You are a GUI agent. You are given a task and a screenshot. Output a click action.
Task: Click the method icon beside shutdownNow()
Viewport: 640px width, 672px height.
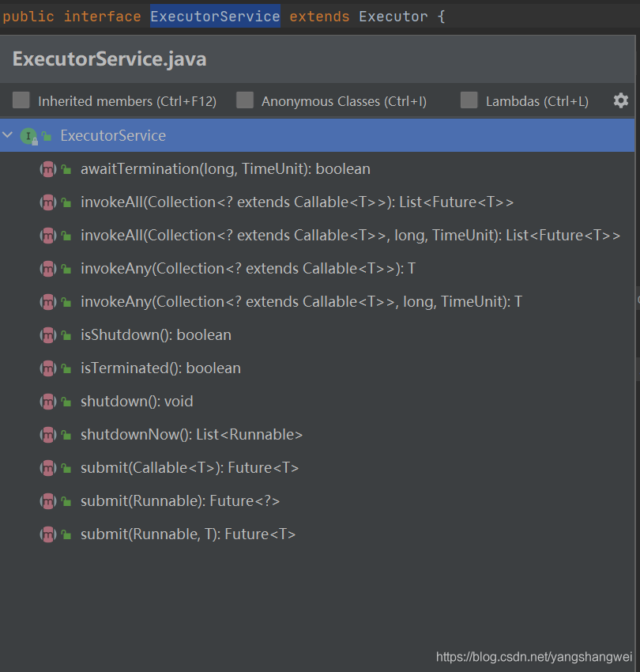47,435
